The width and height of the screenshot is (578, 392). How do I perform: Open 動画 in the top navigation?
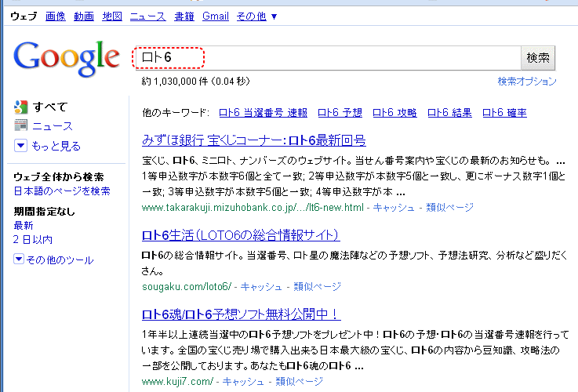[x=84, y=16]
